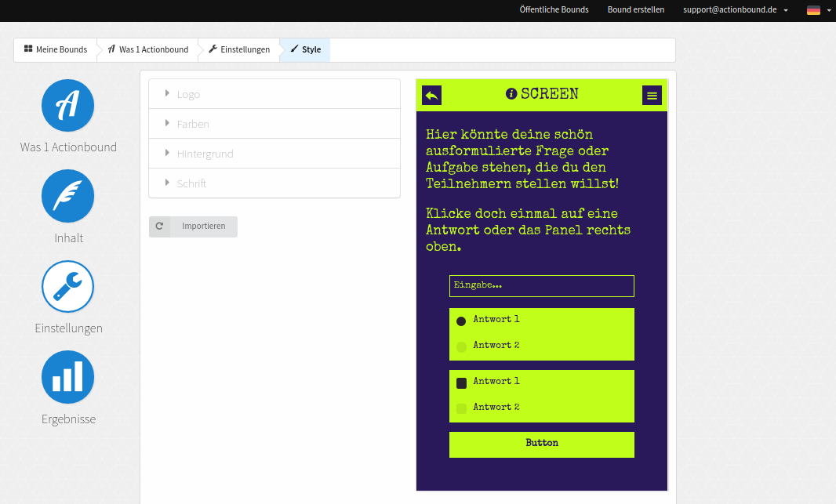Open the Einstellungen wrench circle icon
The height and width of the screenshot is (504, 836).
[67, 287]
